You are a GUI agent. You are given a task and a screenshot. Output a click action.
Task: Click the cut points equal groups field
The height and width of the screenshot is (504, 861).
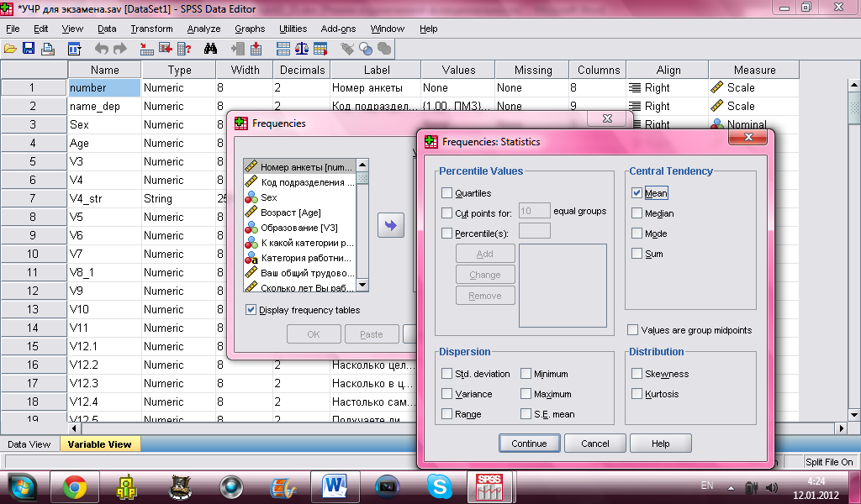(x=534, y=211)
